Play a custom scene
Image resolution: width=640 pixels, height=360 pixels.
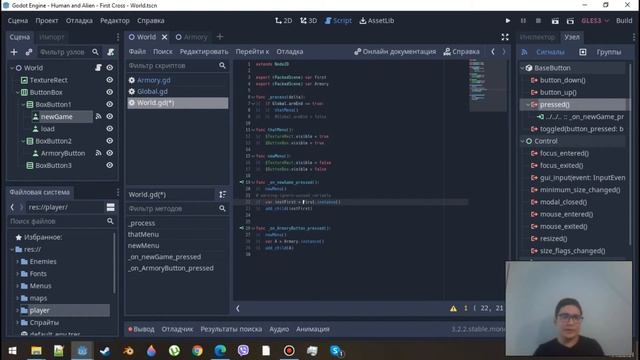[570, 20]
